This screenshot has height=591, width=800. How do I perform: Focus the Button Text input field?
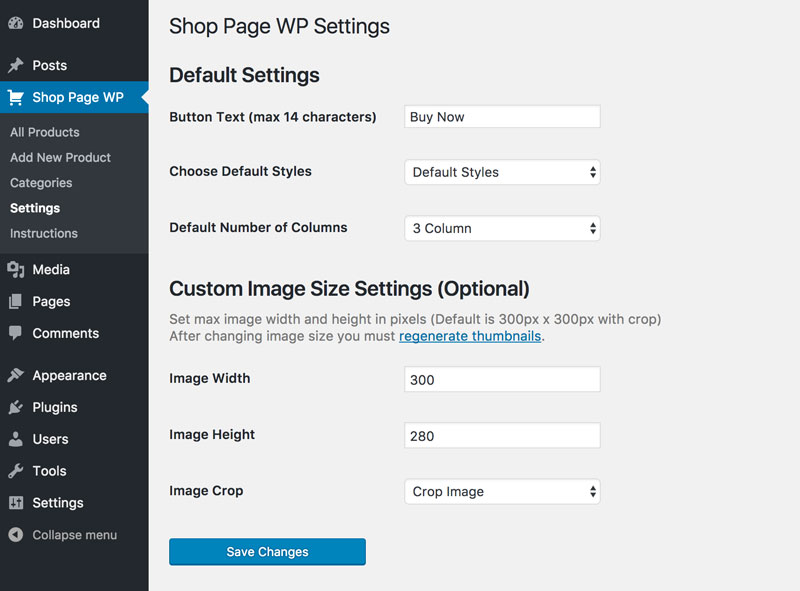[x=502, y=117]
